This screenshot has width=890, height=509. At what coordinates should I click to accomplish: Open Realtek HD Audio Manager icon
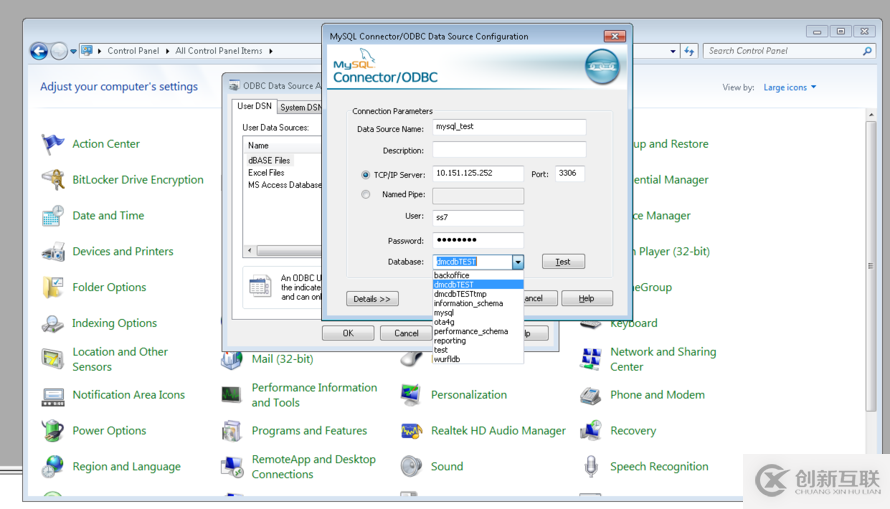(x=411, y=431)
